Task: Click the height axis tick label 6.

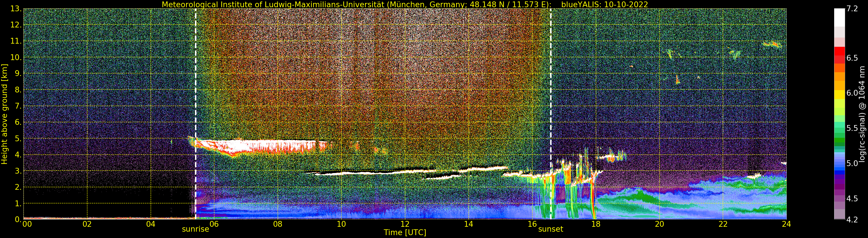Action: click(18, 122)
